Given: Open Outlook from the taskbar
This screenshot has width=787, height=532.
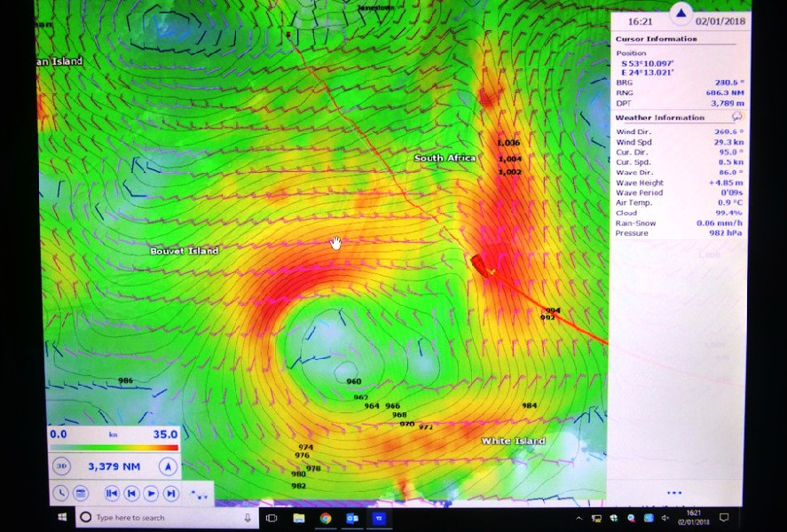Looking at the screenshot, I should [352, 518].
